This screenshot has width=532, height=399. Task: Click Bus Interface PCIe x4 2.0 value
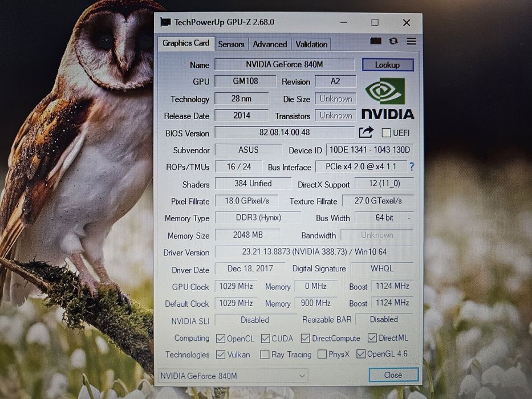coord(361,166)
